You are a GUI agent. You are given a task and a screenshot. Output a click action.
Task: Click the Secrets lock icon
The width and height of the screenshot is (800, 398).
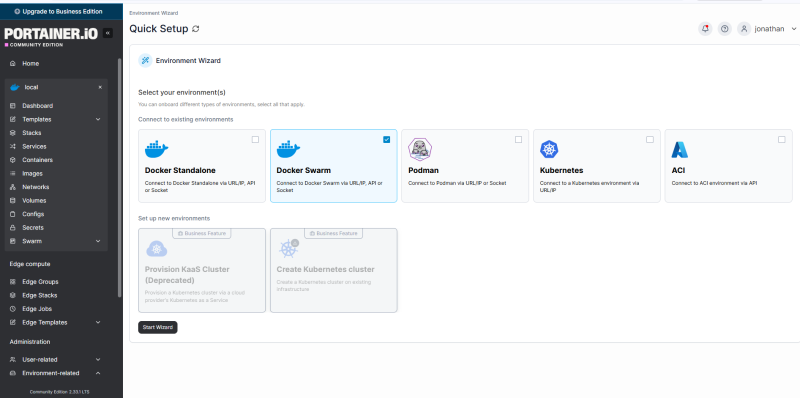pyautogui.click(x=13, y=228)
